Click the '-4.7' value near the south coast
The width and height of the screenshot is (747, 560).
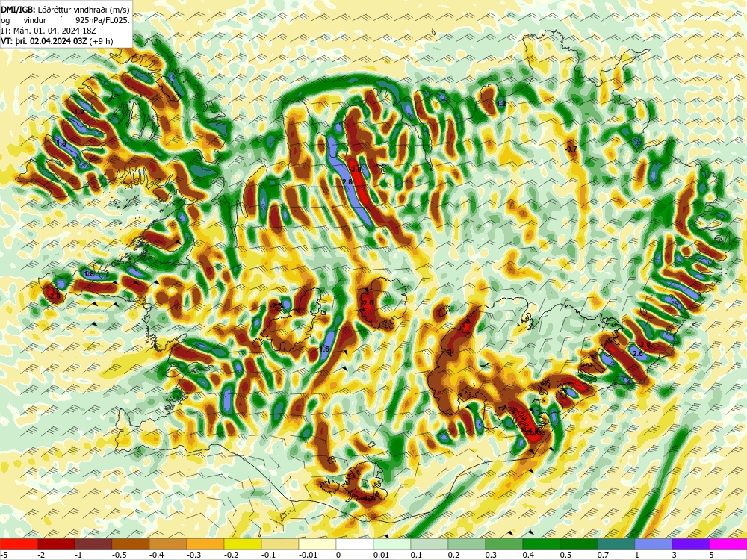pyautogui.click(x=368, y=499)
